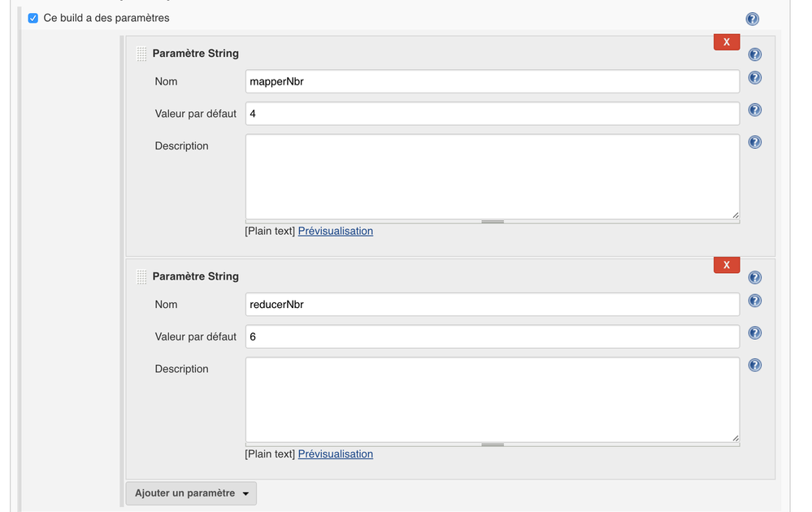Open help for first Description field
The image size is (812, 512).
point(754,142)
